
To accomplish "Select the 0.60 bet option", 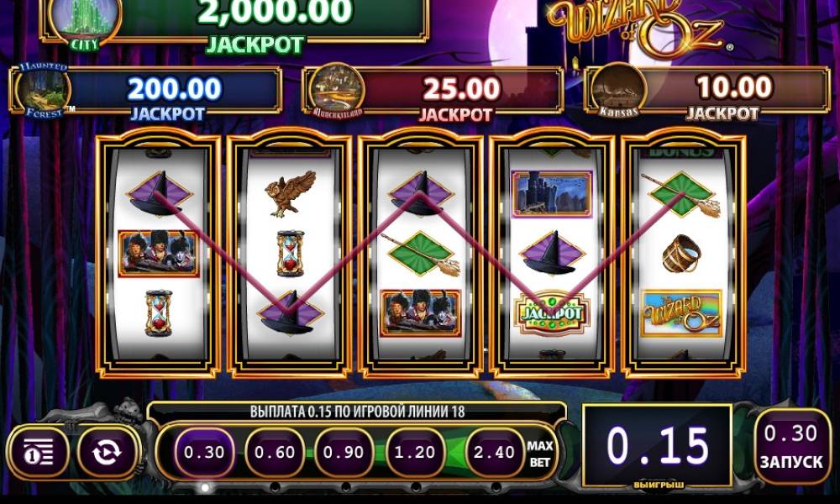I will pyautogui.click(x=275, y=452).
